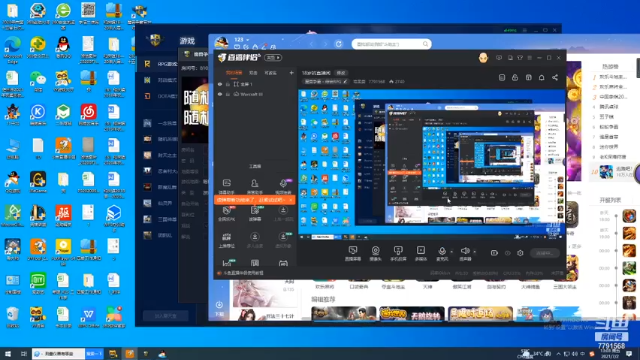Add new scene with plus tab button
640x360 pixels.
(x=291, y=73)
